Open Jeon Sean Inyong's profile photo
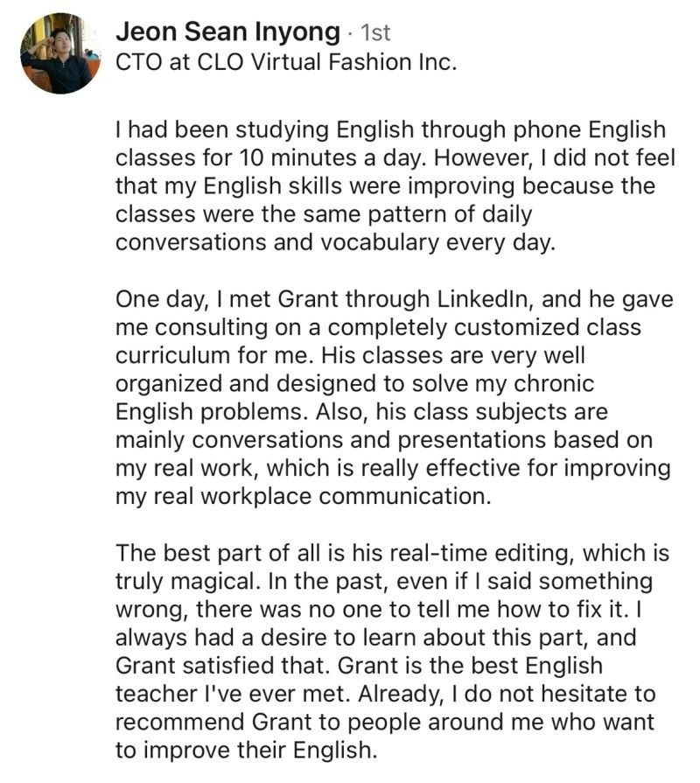The image size is (700, 783). click(60, 53)
